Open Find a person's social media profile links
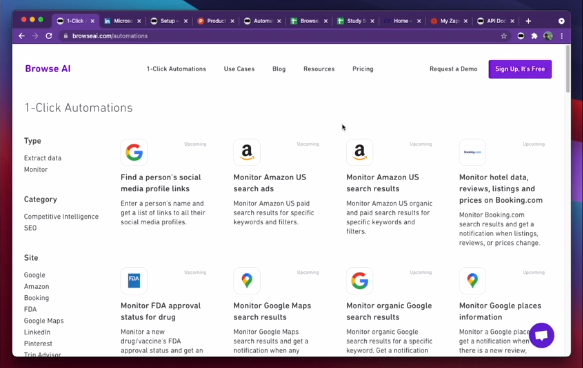Viewport: 583px width, 368px height. (x=161, y=183)
